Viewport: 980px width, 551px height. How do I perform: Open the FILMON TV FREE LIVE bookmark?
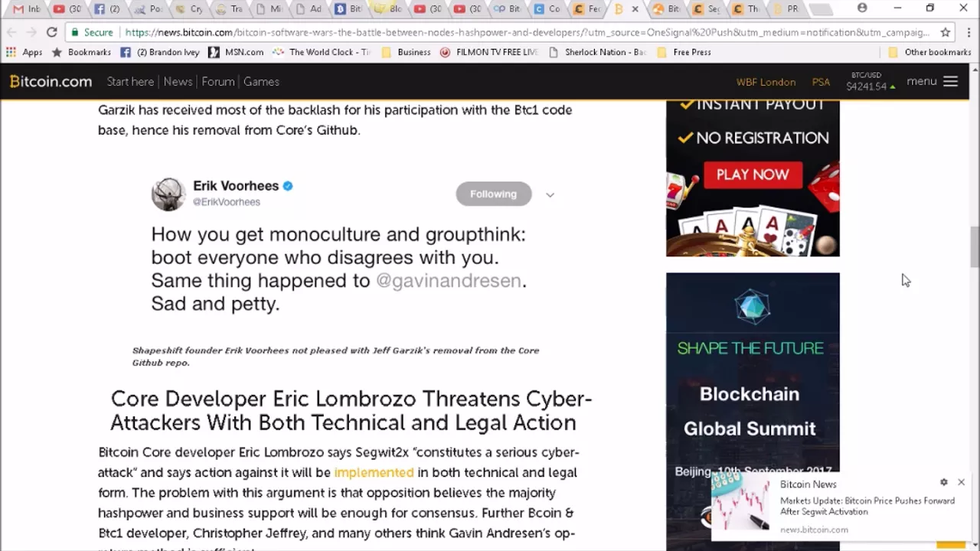click(x=489, y=52)
